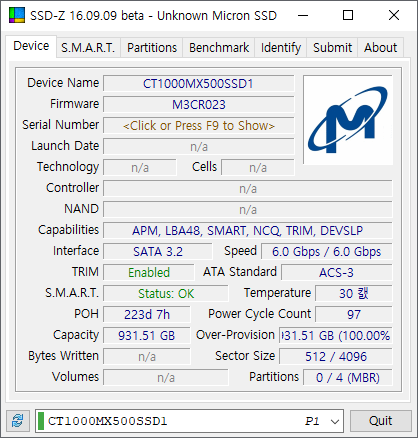The width and height of the screenshot is (418, 438).
Task: Click the Temperature value 30
Action: (x=354, y=294)
